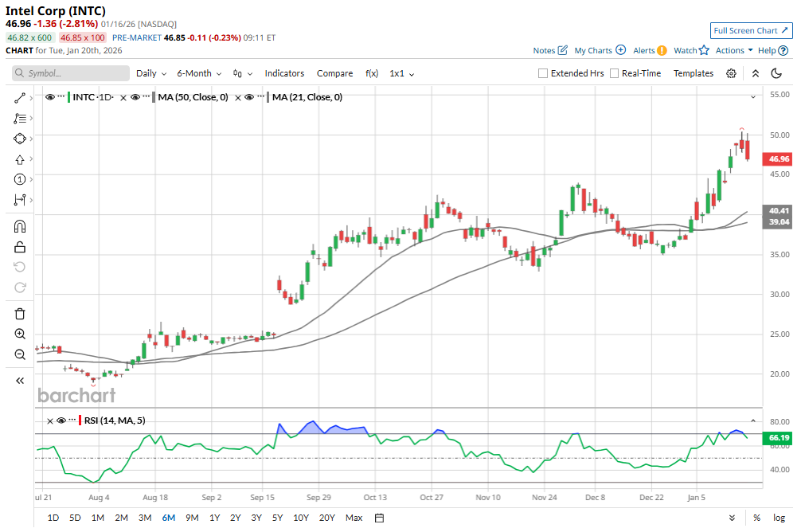
Task: Zoom out using the minus magnifier
Action: click(x=21, y=355)
